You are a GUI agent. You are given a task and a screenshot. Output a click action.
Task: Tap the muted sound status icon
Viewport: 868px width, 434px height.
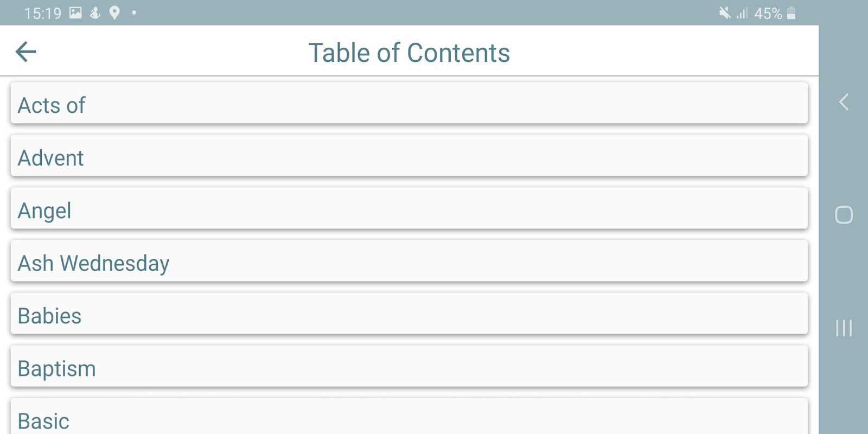pos(724,13)
